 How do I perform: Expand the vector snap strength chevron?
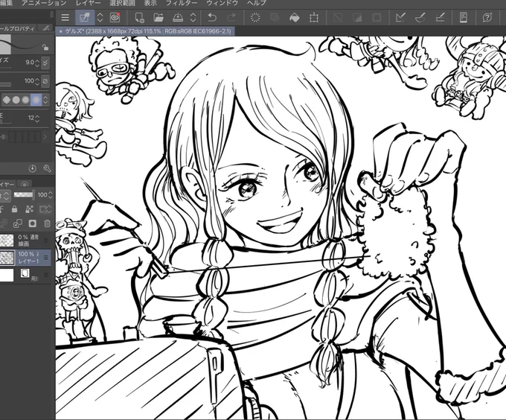(x=45, y=137)
